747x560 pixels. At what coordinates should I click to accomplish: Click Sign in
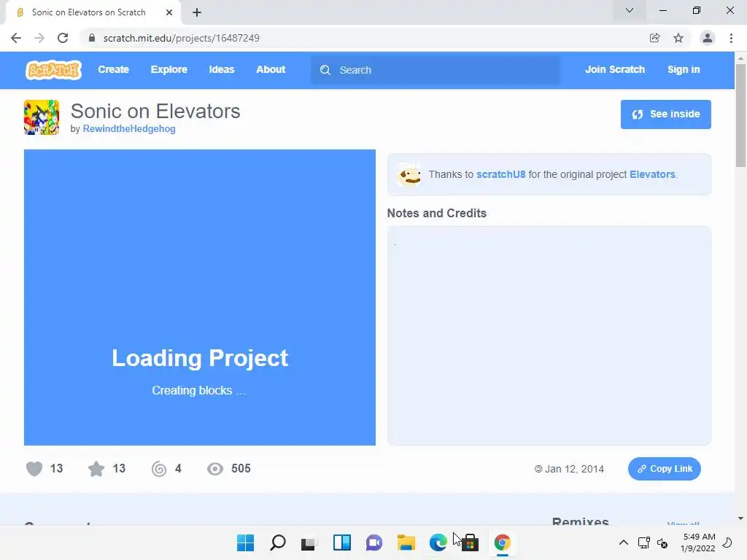click(x=683, y=69)
